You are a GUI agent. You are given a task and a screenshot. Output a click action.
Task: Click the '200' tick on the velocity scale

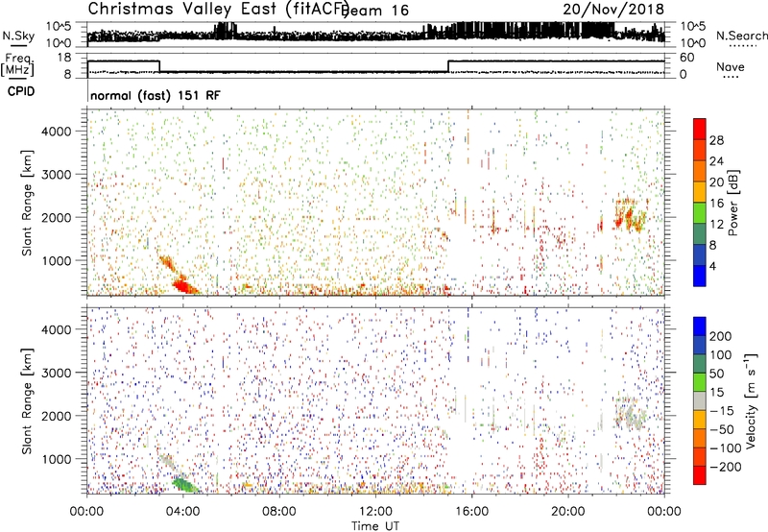coord(721,336)
